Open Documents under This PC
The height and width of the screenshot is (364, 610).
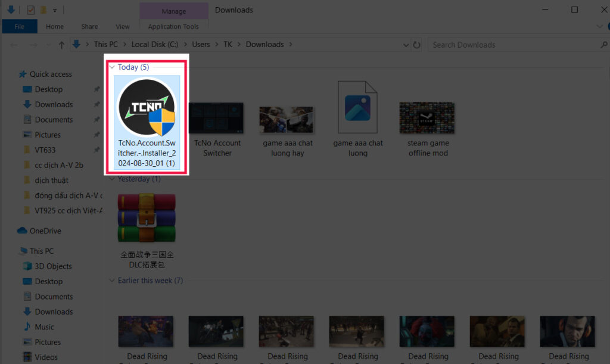[54, 297]
